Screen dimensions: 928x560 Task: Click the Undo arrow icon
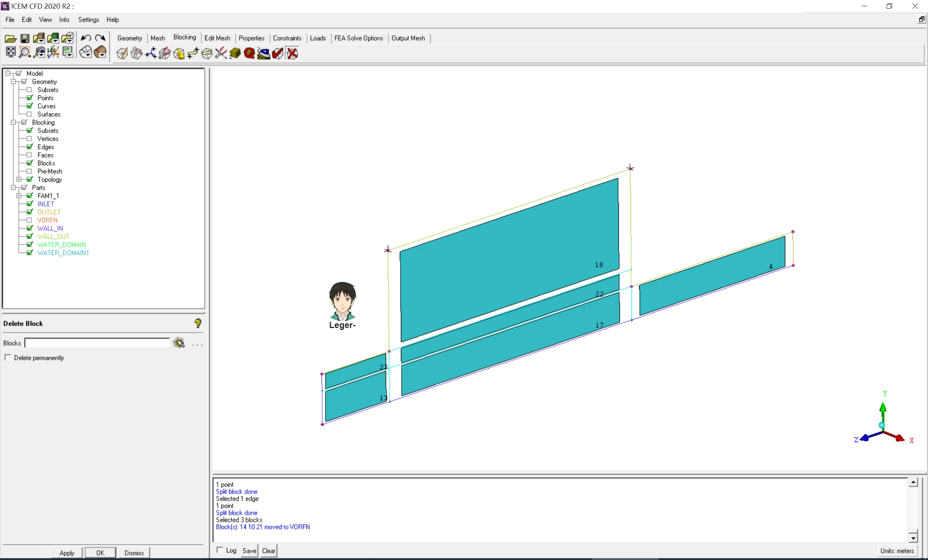click(86, 38)
